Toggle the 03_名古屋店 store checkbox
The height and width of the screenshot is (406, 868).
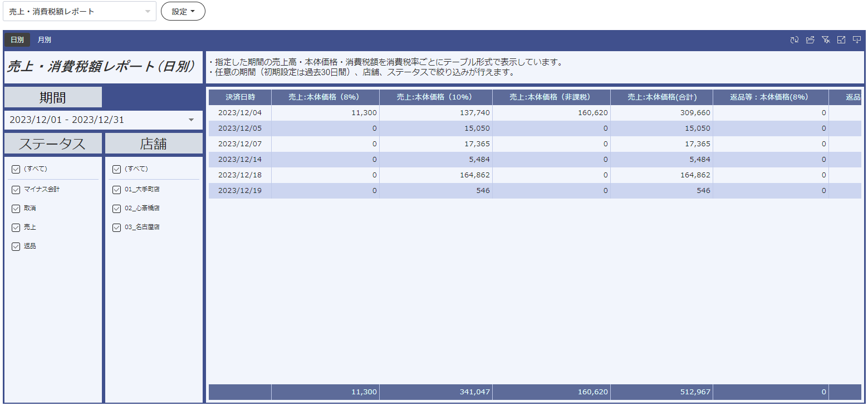(x=116, y=227)
